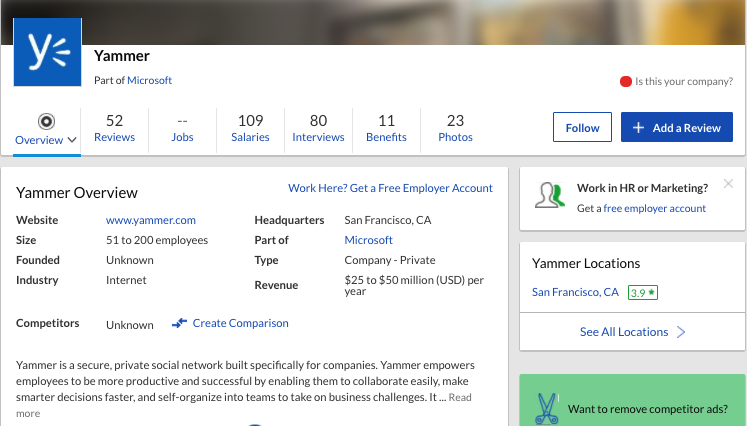Dismiss the Work in HR or Marketing card
This screenshot has width=747, height=426.
point(728,183)
